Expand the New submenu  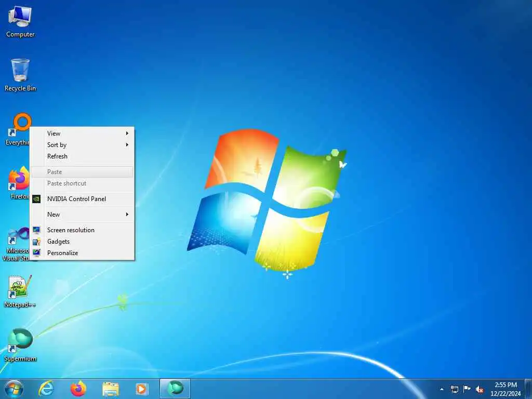point(83,215)
